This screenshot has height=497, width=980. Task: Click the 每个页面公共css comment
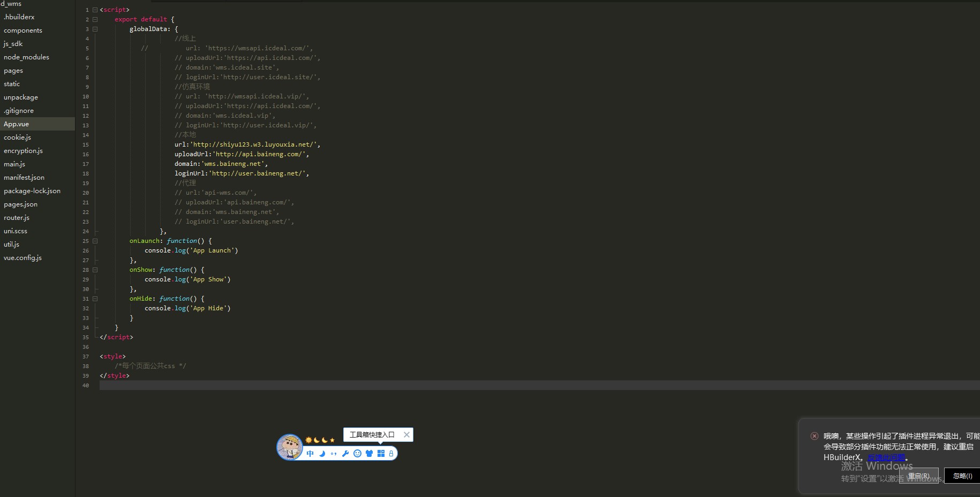[x=150, y=366]
